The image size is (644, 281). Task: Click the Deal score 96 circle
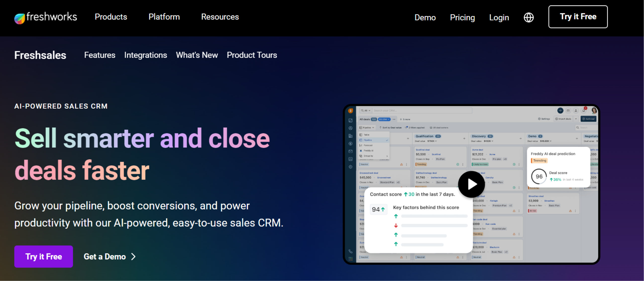(x=539, y=176)
